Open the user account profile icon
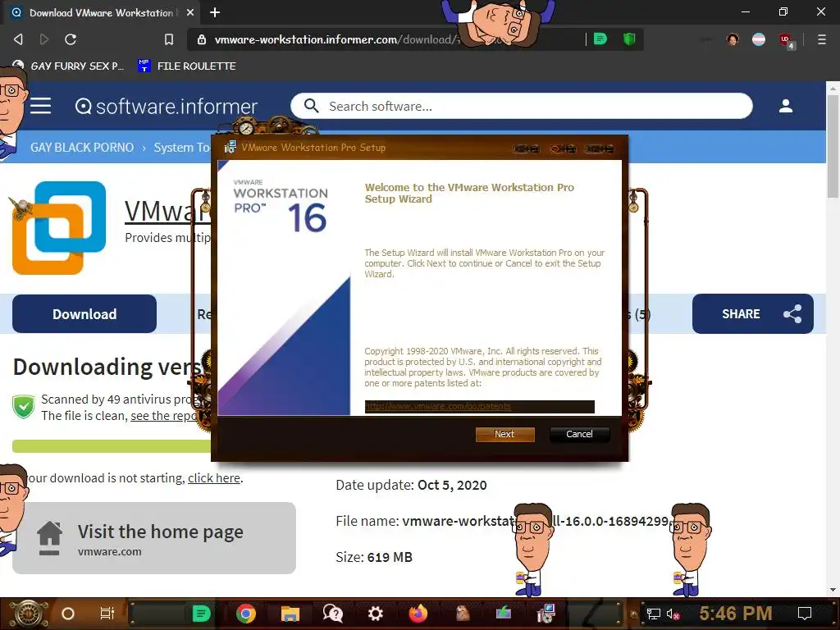840x630 pixels. coord(785,106)
